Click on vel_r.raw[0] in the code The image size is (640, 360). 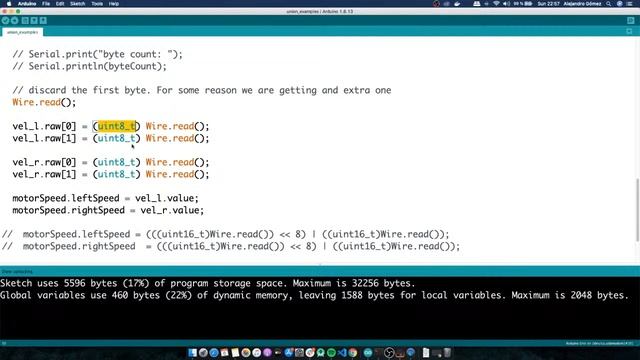tap(44, 162)
